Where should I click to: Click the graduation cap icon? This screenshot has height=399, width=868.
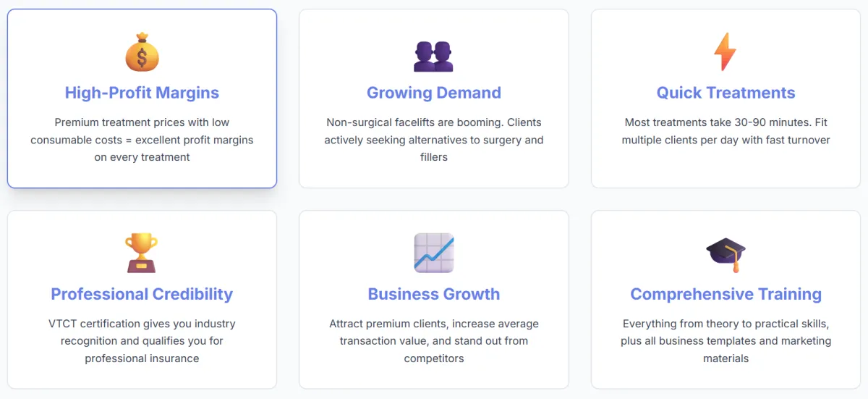click(x=726, y=255)
